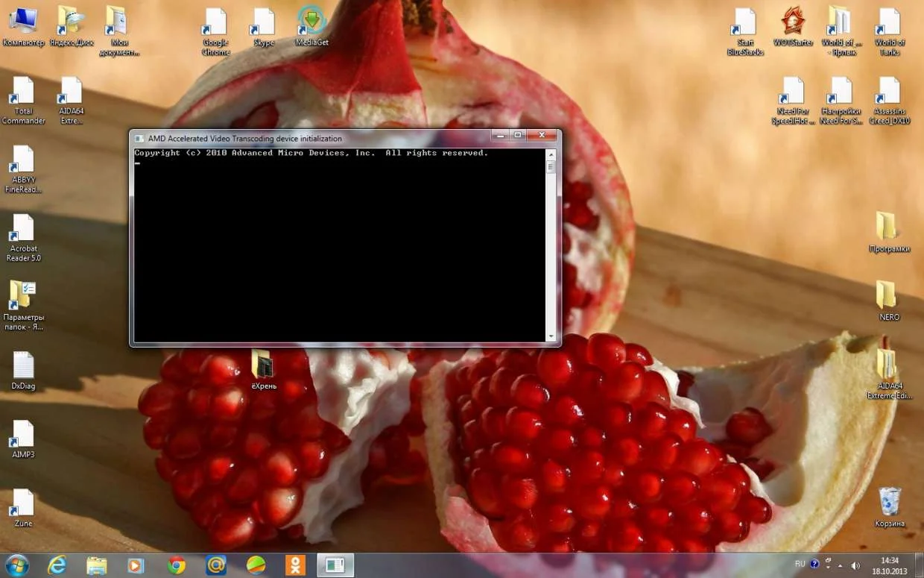Open the Яндекс.Диск desktop shortcut

pos(72,27)
